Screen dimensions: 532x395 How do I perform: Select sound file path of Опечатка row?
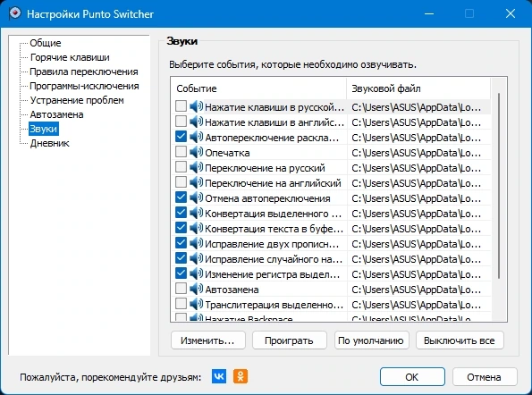(417, 153)
